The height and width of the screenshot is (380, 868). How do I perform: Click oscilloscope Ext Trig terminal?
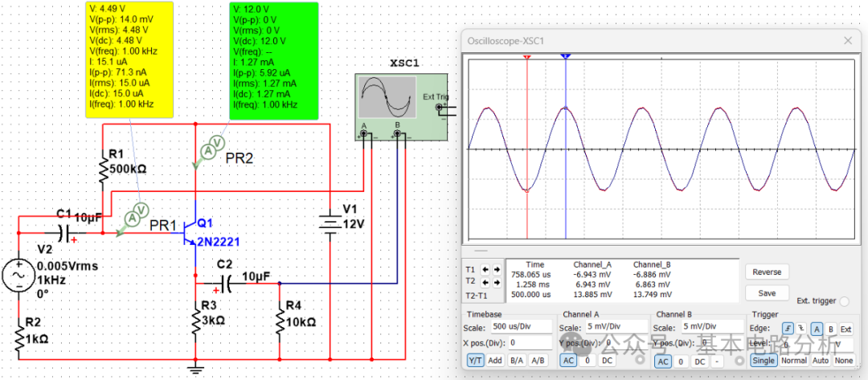click(439, 106)
